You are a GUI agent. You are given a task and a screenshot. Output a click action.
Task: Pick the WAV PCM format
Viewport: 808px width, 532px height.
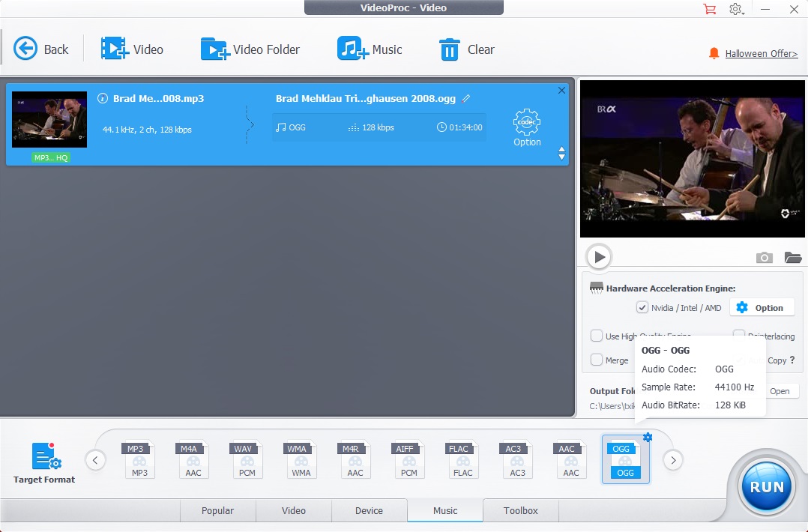[x=247, y=459]
